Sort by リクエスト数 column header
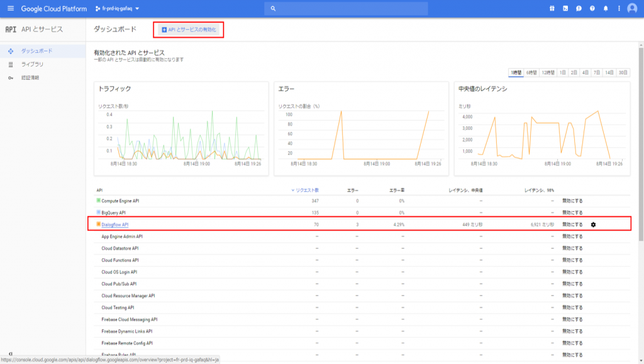The height and width of the screenshot is (364, 644). (x=305, y=190)
